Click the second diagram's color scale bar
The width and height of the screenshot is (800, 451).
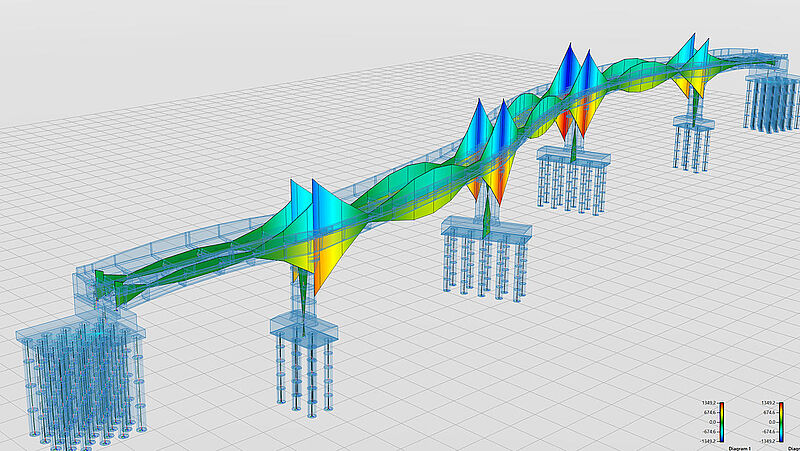pyautogui.click(x=781, y=422)
